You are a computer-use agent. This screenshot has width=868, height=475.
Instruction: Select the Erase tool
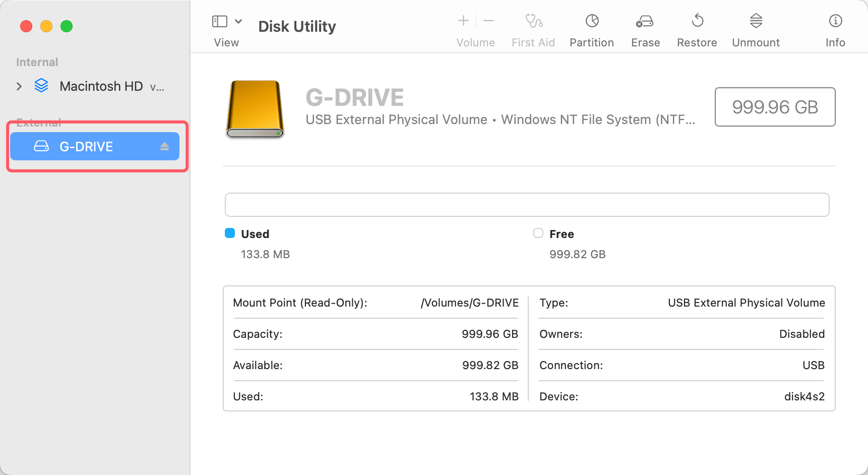645,28
